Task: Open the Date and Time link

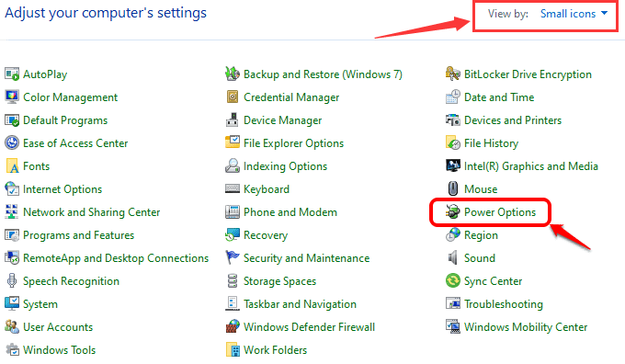Action: pyautogui.click(x=499, y=97)
